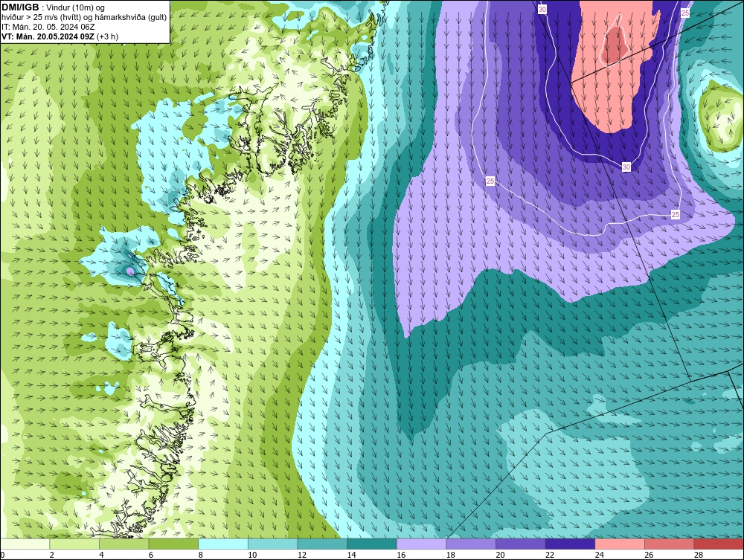Click the 0–2 m/s cream legend swatch

click(x=25, y=544)
